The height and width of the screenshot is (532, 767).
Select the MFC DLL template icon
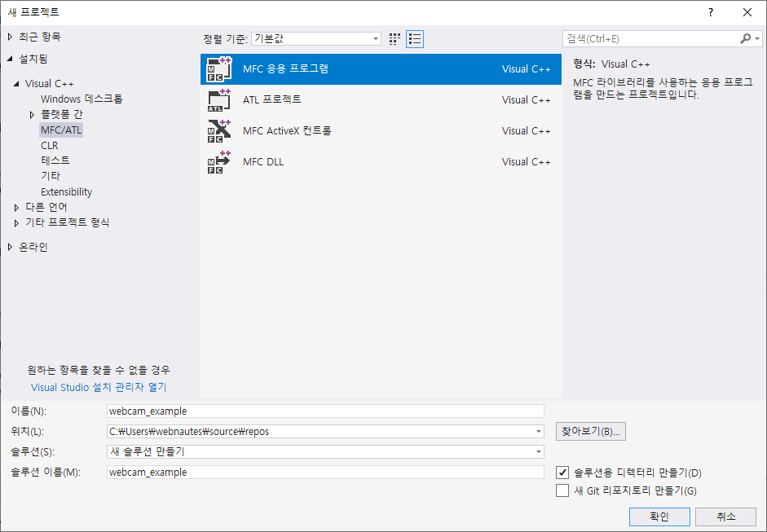tap(218, 162)
